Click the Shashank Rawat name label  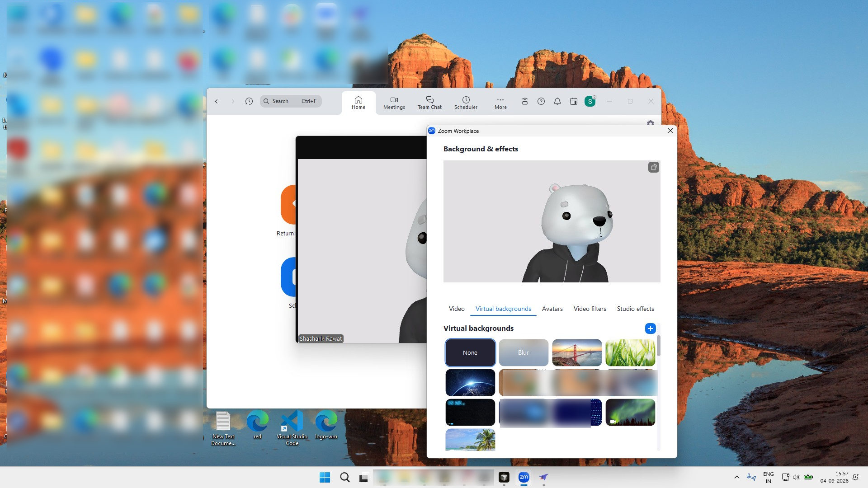pyautogui.click(x=321, y=338)
